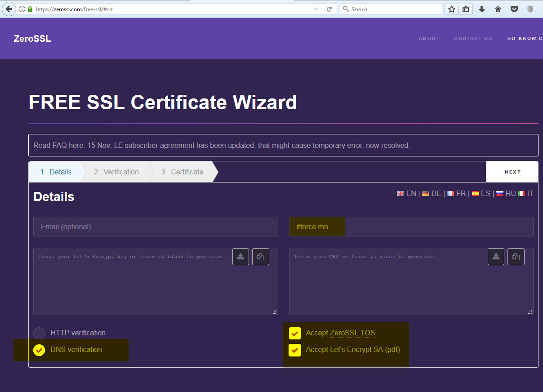Focus the Let's Encrypt key text area

[x=156, y=281]
